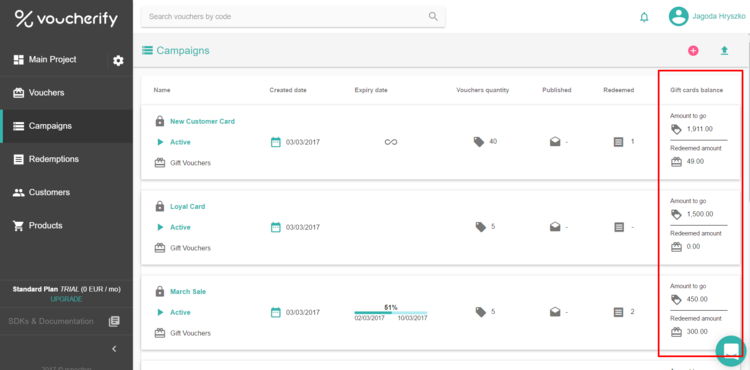Click the play icon of Loyal Card
The height and width of the screenshot is (370, 750).
[160, 227]
